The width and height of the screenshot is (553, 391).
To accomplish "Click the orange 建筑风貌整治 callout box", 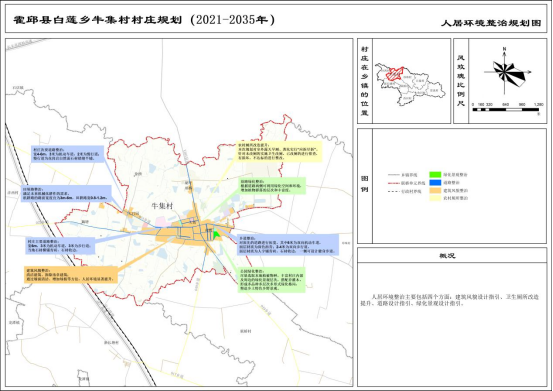I will click(71, 275).
